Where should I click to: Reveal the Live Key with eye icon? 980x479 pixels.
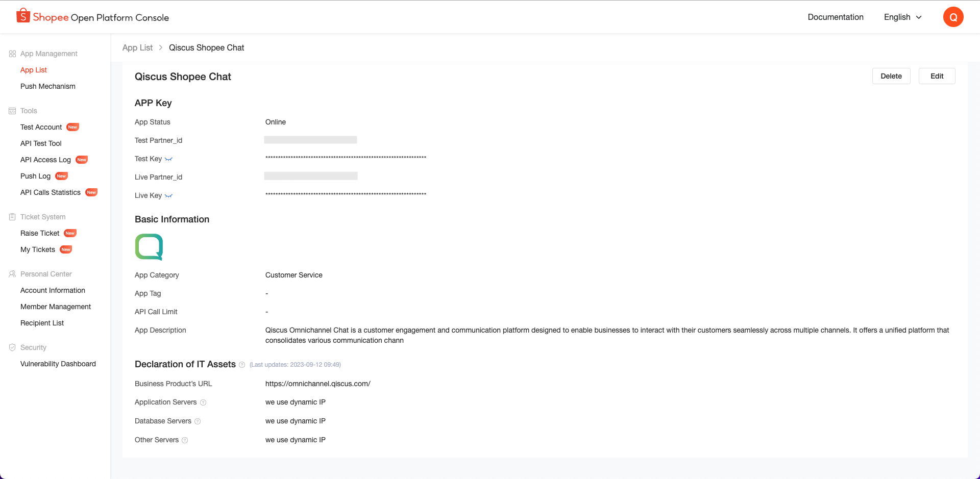(x=168, y=196)
